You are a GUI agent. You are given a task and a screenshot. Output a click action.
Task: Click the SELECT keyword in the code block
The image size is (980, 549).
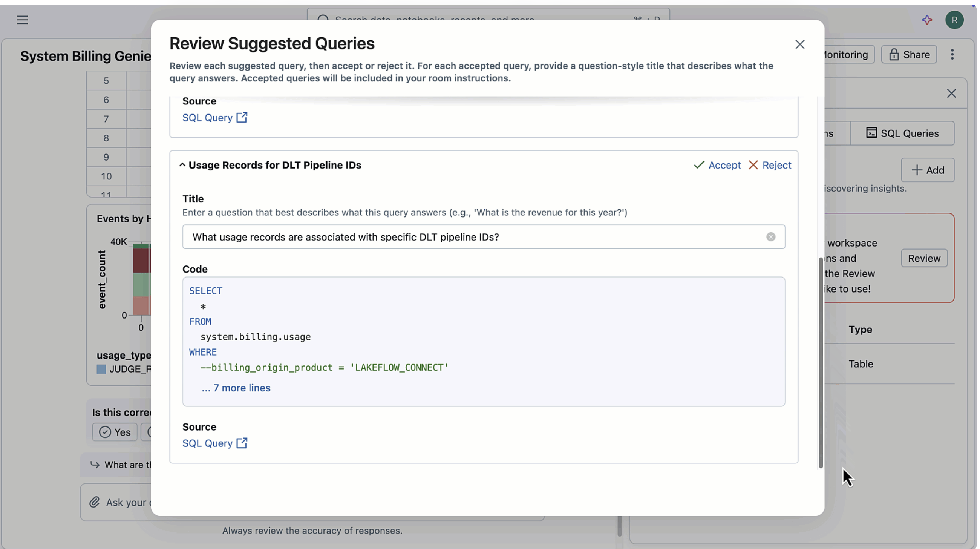point(206,291)
